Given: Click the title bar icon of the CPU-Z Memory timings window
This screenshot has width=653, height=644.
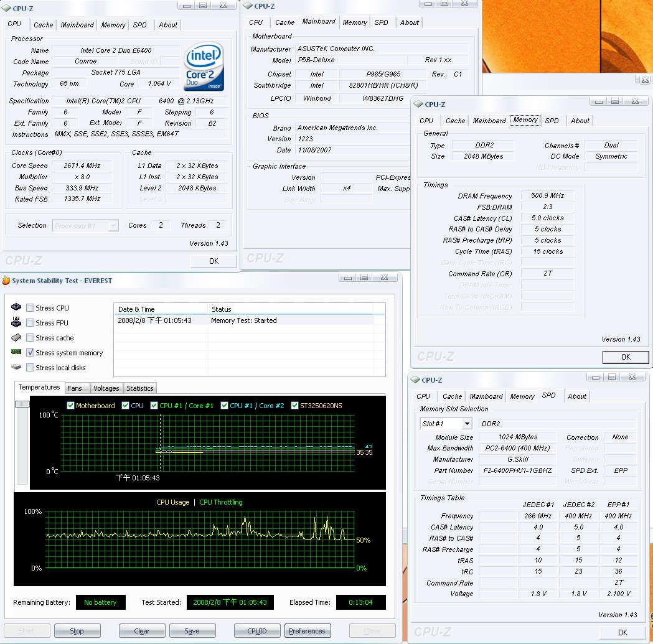Looking at the screenshot, I should click(x=418, y=104).
